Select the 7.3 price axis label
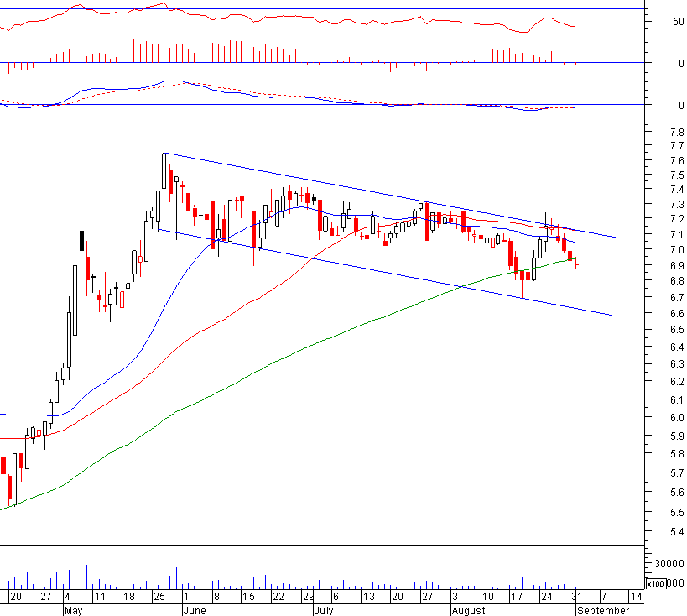 tap(677, 204)
